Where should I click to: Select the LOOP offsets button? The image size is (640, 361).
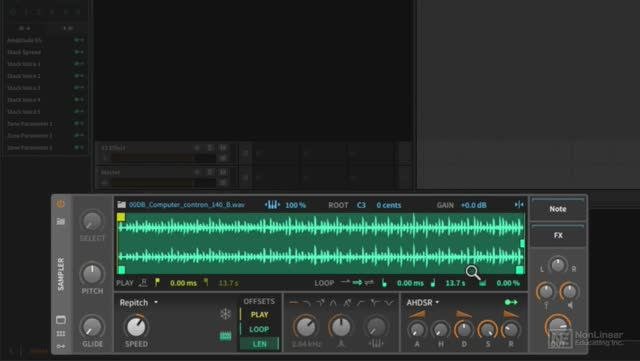[259, 330]
